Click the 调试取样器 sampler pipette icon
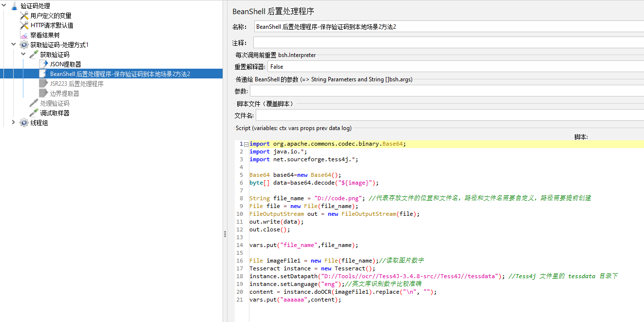 34,113
